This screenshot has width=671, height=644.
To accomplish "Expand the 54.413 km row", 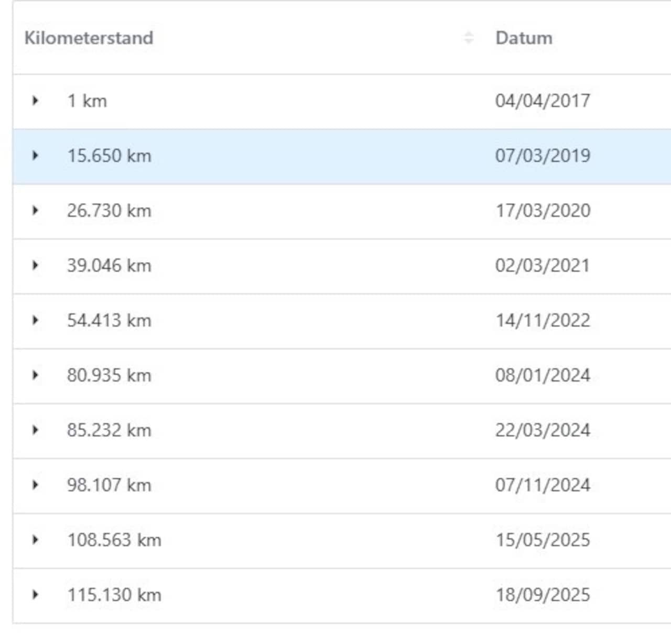I will (35, 320).
